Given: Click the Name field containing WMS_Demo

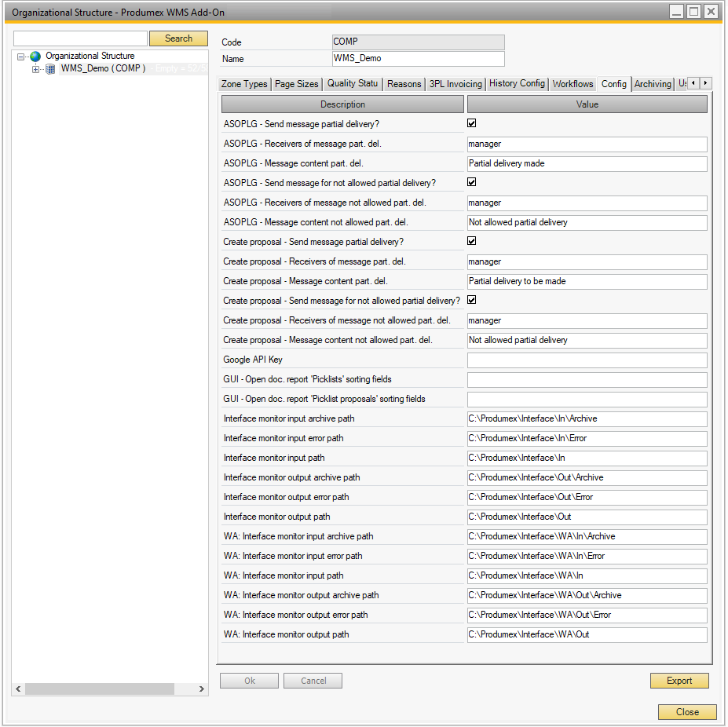Looking at the screenshot, I should [418, 58].
